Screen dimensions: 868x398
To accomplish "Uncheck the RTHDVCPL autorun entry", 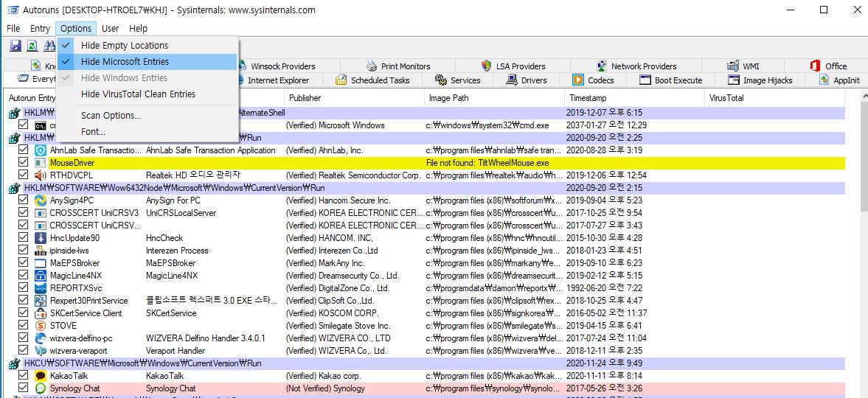I will (x=24, y=175).
